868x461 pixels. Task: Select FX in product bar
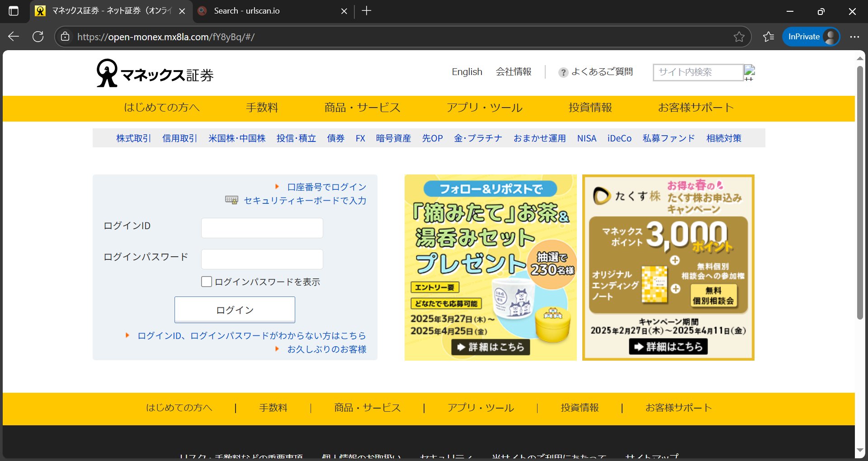point(360,138)
